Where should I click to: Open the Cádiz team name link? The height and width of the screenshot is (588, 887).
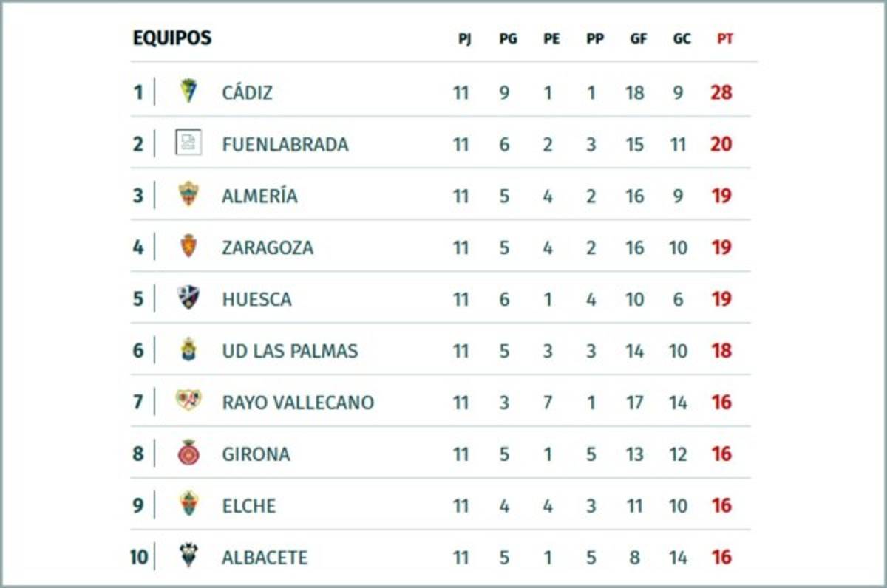[x=247, y=93]
